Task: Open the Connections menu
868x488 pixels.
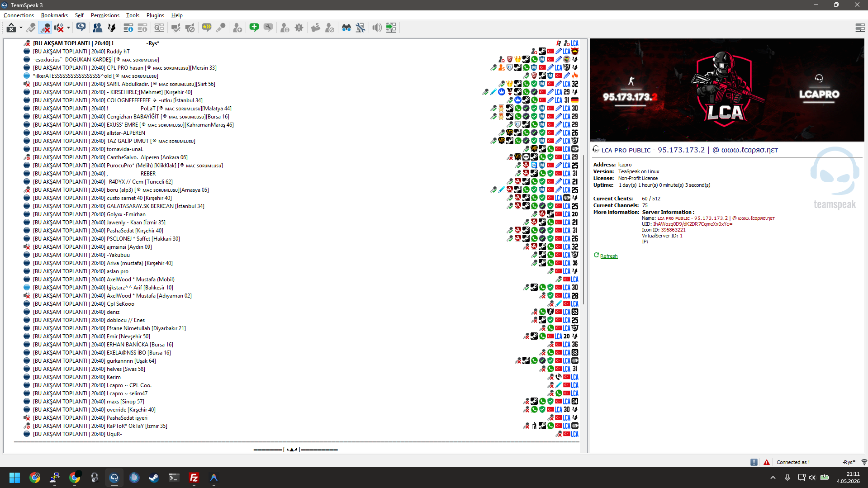Action: (x=19, y=15)
